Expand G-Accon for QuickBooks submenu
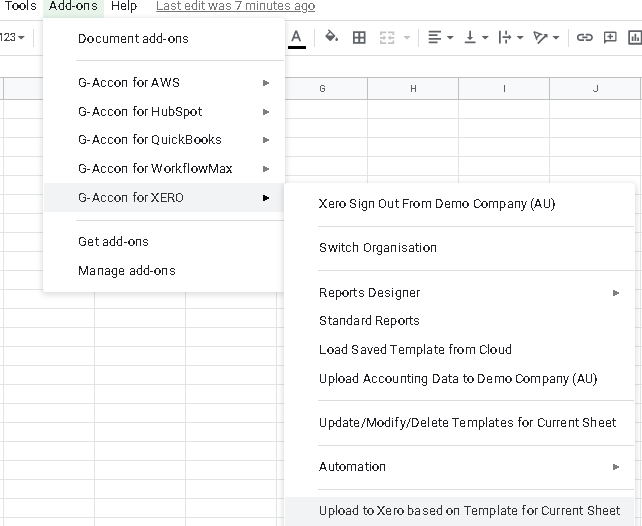 click(164, 140)
